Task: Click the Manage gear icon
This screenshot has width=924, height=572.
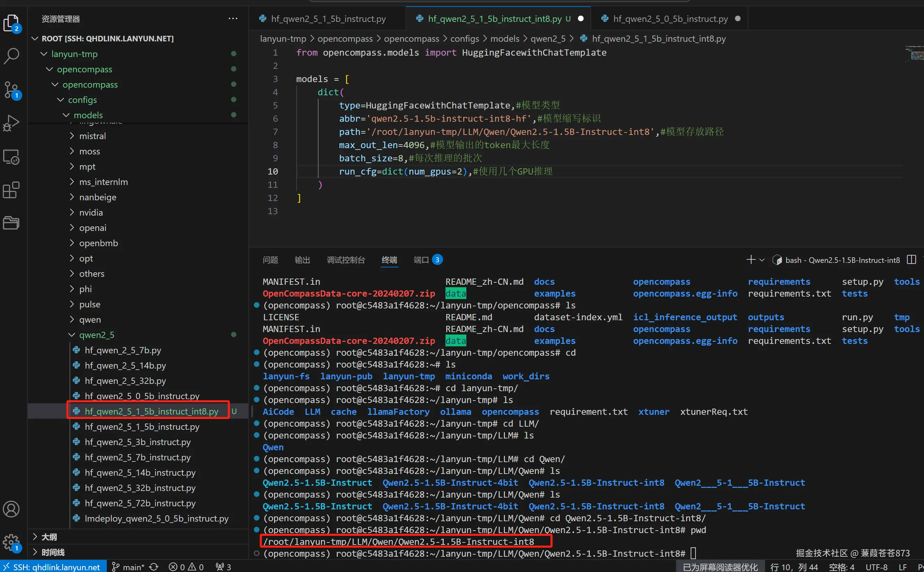Action: (x=11, y=542)
